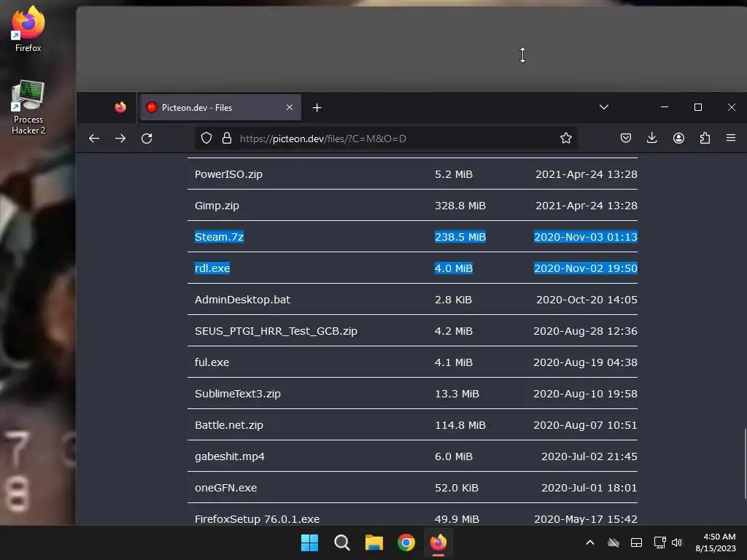This screenshot has height=560, width=747.
Task: Click the page vertical scrollbar thumb
Action: click(x=745, y=463)
